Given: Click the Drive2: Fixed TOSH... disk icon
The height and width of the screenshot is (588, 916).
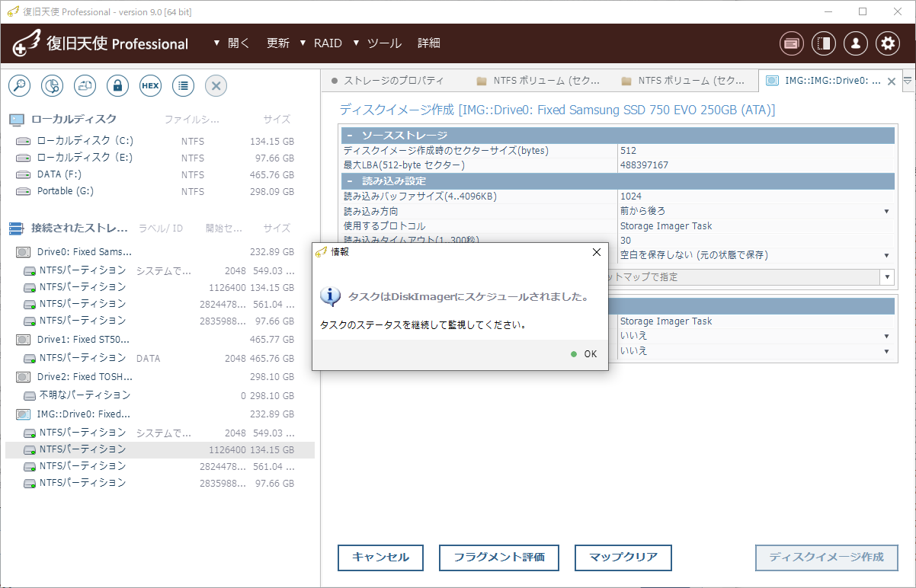Looking at the screenshot, I should (24, 377).
